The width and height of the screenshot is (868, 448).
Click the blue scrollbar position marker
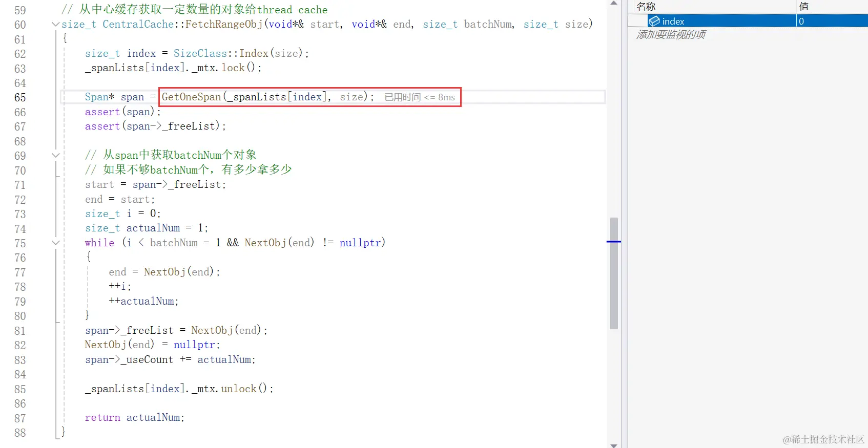click(x=614, y=241)
